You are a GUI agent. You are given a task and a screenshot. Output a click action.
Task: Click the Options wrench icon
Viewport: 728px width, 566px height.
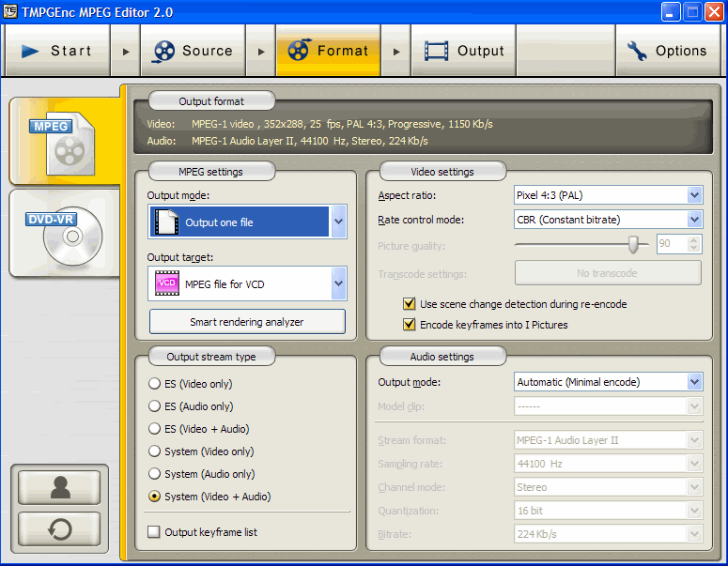[637, 51]
